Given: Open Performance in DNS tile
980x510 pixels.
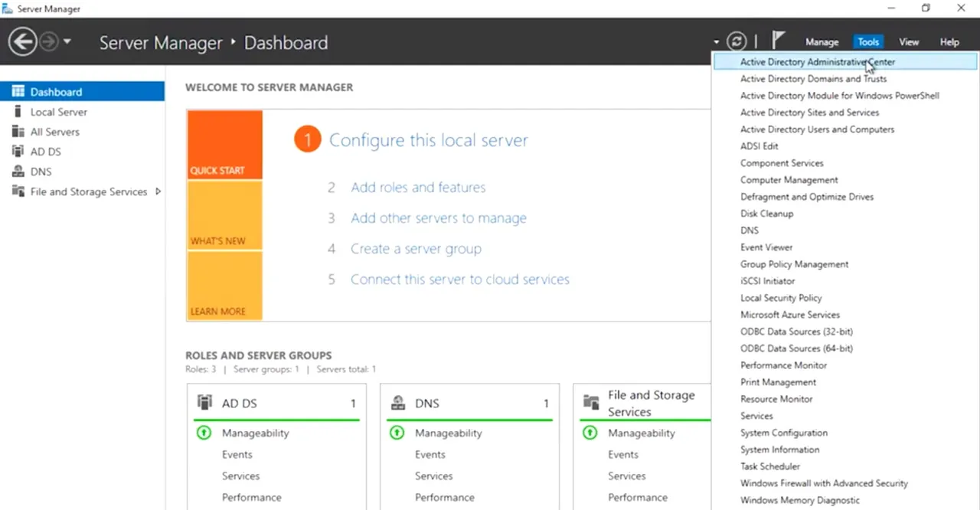Looking at the screenshot, I should tap(445, 497).
